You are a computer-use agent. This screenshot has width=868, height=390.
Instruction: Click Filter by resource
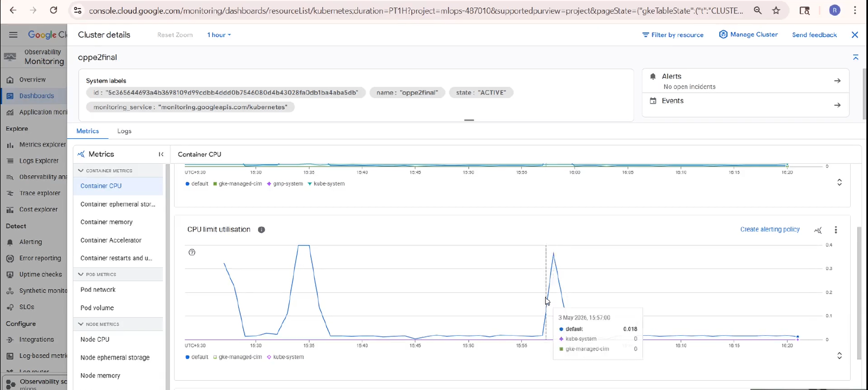(673, 35)
